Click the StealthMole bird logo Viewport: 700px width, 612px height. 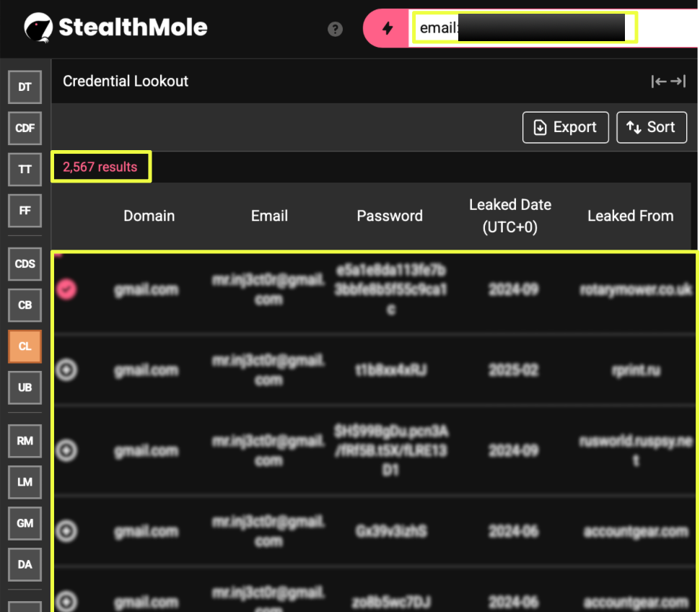[38, 27]
